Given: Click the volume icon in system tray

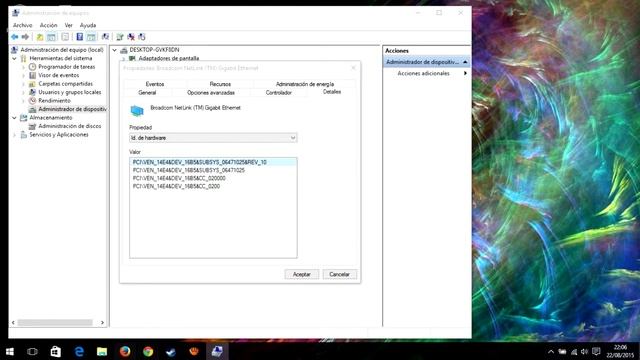Looking at the screenshot, I should tap(584, 351).
